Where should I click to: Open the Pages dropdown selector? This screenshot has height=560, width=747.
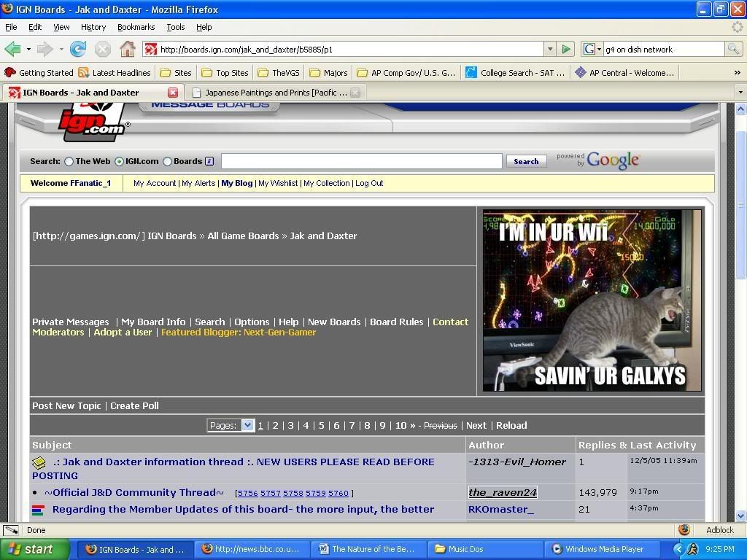coord(247,425)
